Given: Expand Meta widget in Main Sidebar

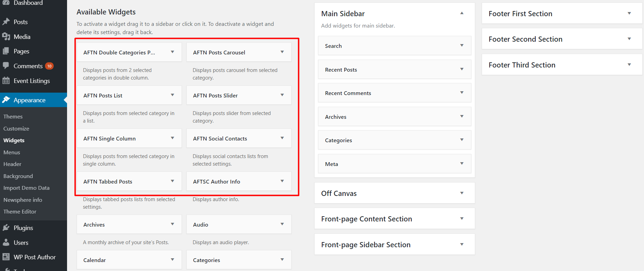Looking at the screenshot, I should pos(462,164).
